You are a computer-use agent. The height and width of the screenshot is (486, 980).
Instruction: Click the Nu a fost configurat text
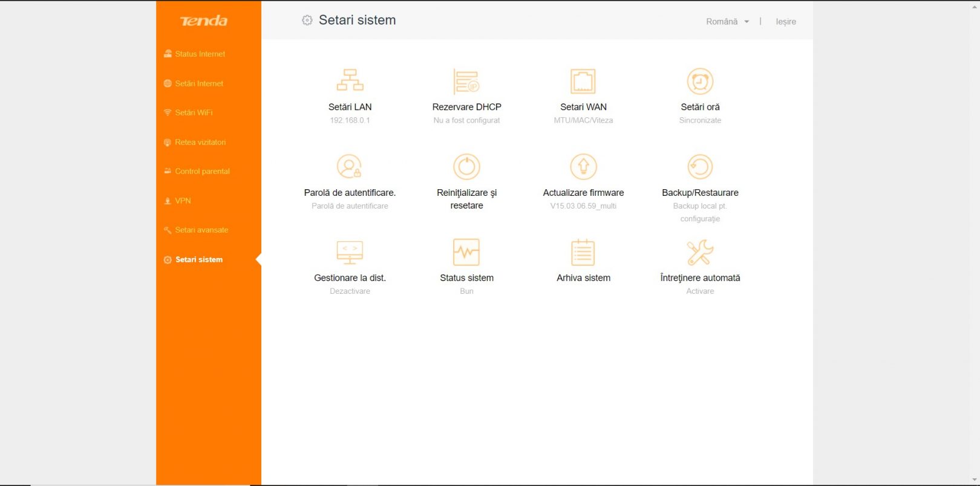click(466, 120)
